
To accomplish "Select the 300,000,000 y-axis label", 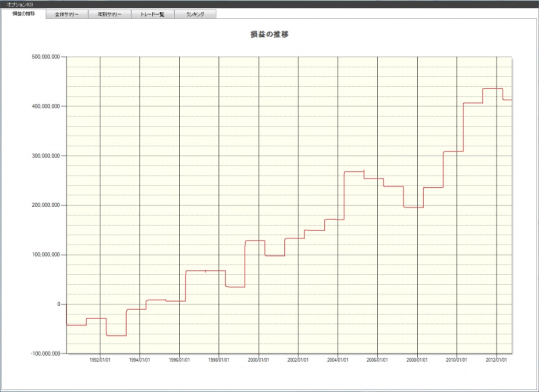I will coord(46,156).
